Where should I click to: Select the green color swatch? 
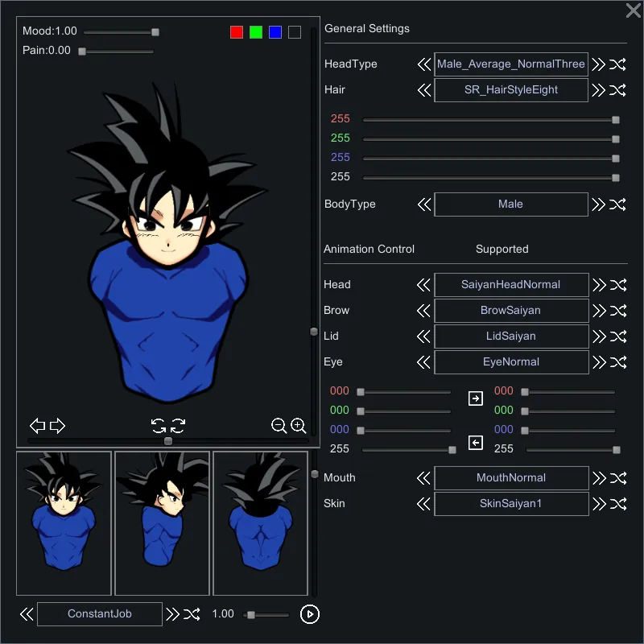point(256,32)
